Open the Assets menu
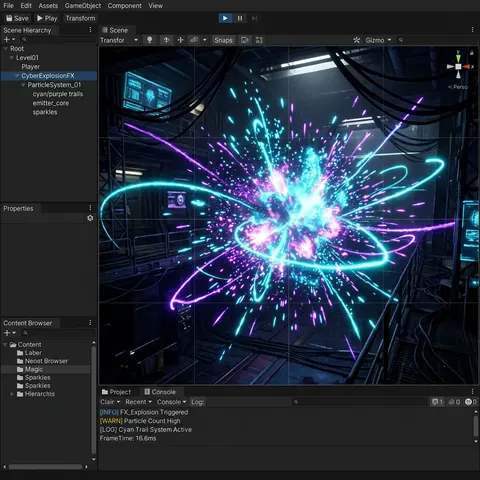This screenshot has height=480, width=480. [48, 6]
